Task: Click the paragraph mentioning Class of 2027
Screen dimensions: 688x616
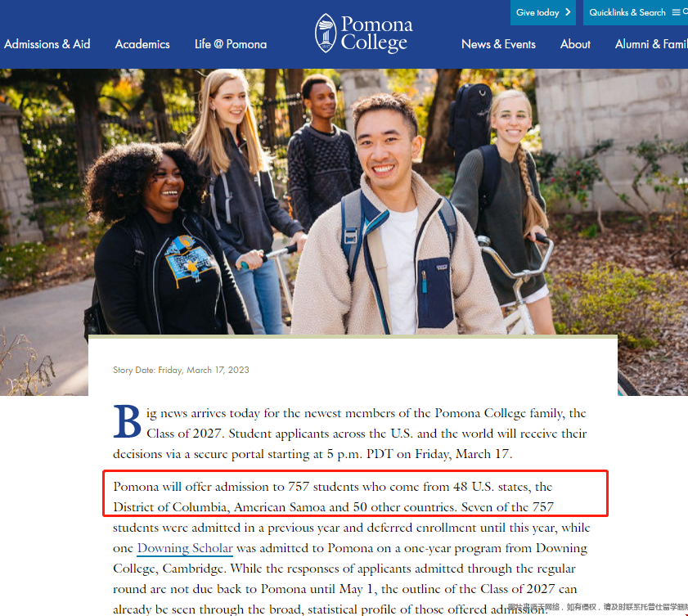Action: (x=360, y=434)
